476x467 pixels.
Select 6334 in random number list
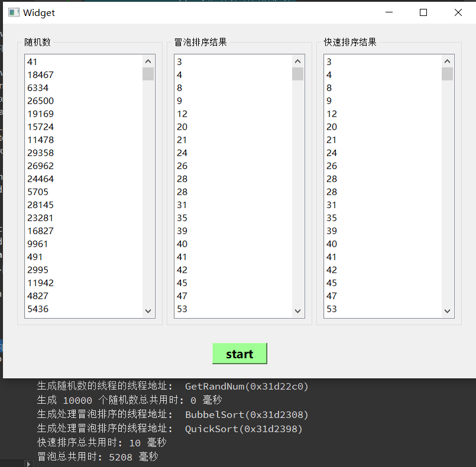(x=83, y=87)
